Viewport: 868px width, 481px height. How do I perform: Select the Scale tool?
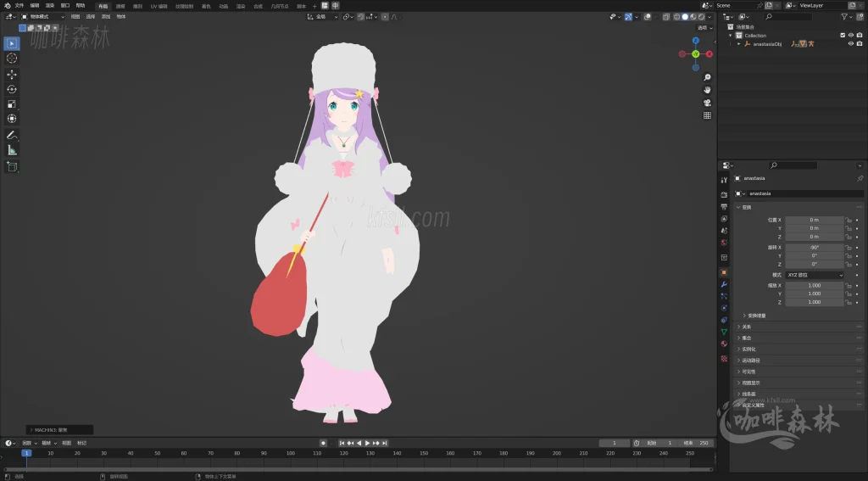click(x=12, y=104)
